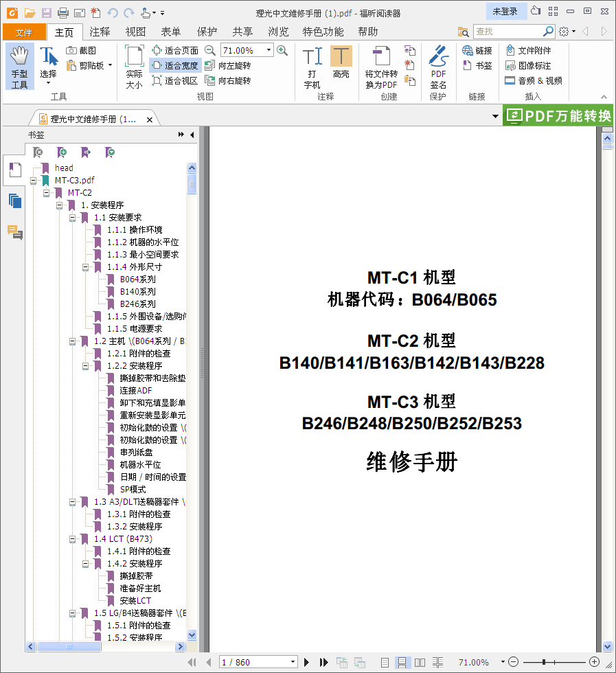
Task: Click the zoom slider handle in status bar
Action: pyautogui.click(x=544, y=662)
